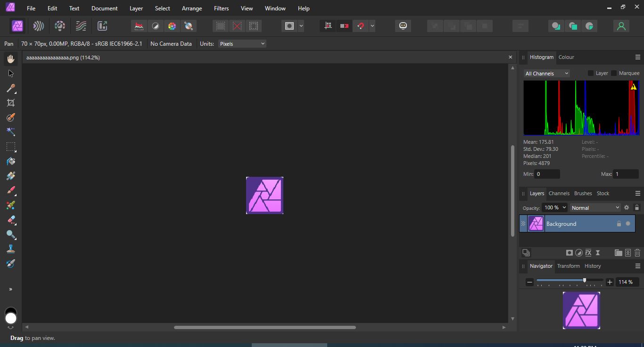Select the Colour Picker tool

(11, 88)
